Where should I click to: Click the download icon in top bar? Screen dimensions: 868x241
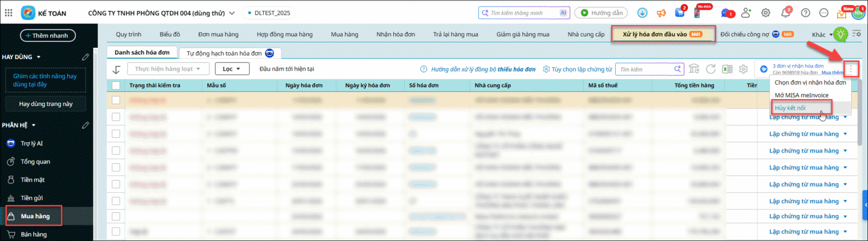(x=642, y=13)
